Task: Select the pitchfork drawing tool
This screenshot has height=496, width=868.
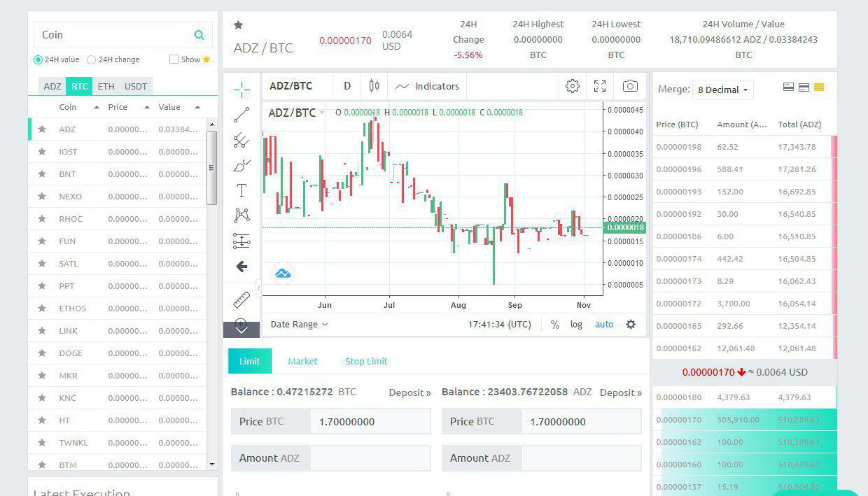Action: 241,140
